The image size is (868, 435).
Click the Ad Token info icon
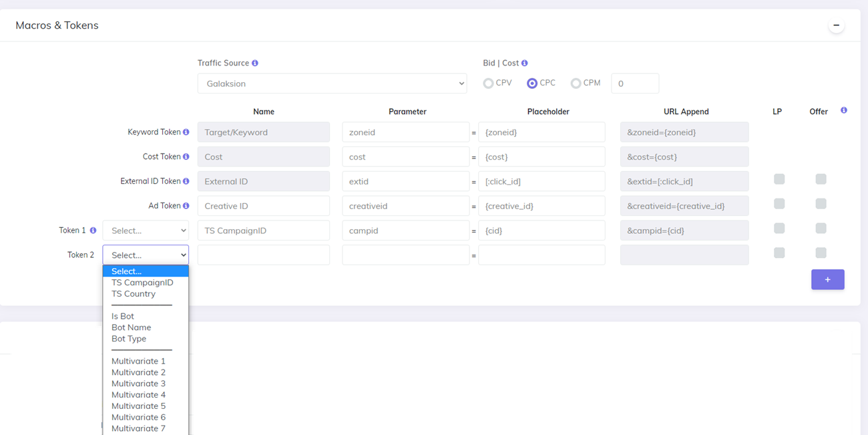tap(186, 206)
